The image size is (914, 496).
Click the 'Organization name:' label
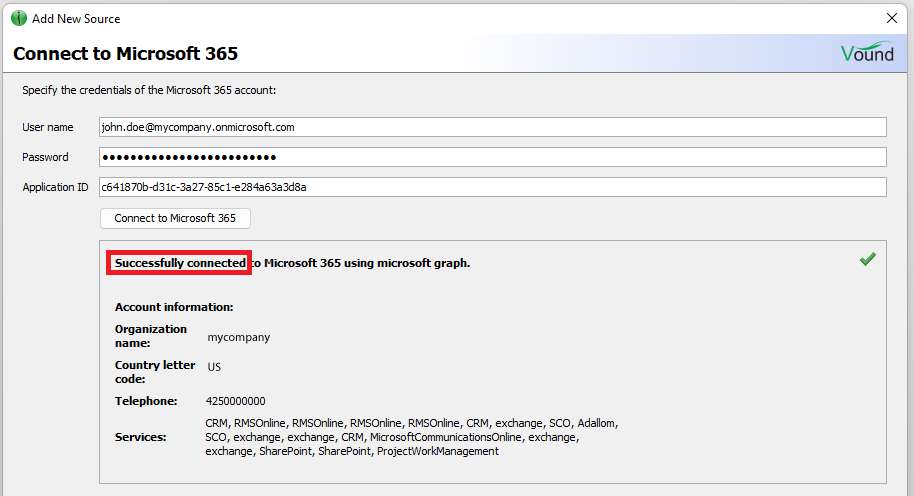coord(150,336)
